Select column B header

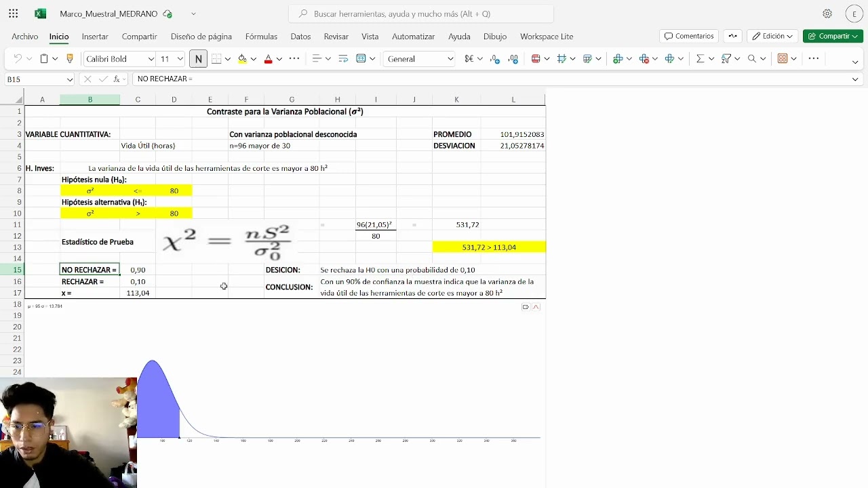click(x=90, y=100)
